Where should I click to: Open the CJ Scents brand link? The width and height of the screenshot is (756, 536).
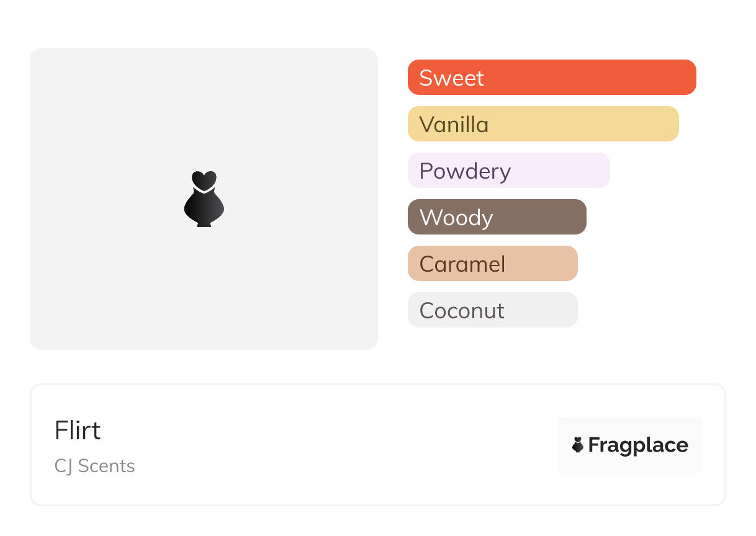pyautogui.click(x=94, y=466)
